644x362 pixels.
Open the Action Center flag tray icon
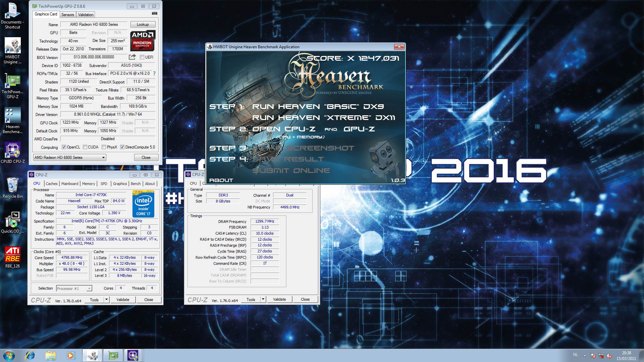pos(593,356)
